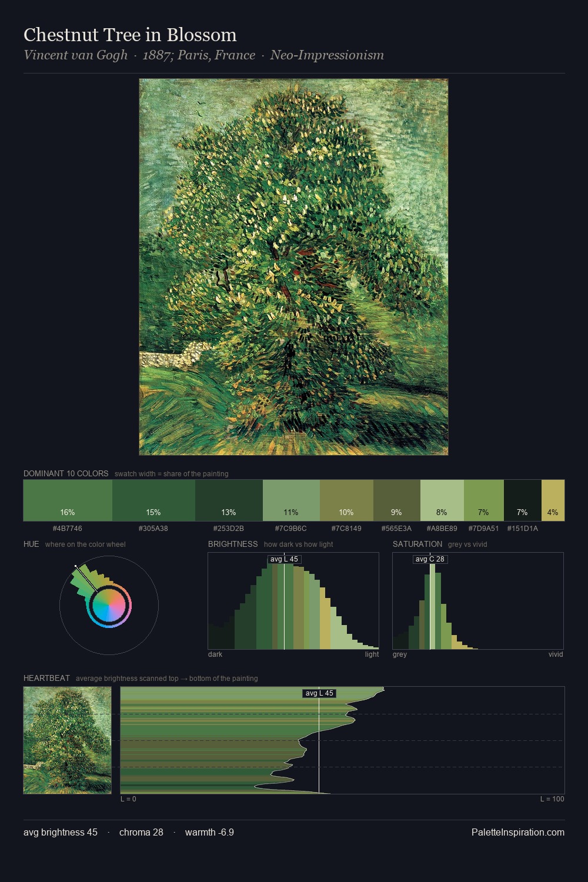The height and width of the screenshot is (882, 588).
Task: Click 'warmth -6.9' in the footer
Action: pos(209,832)
